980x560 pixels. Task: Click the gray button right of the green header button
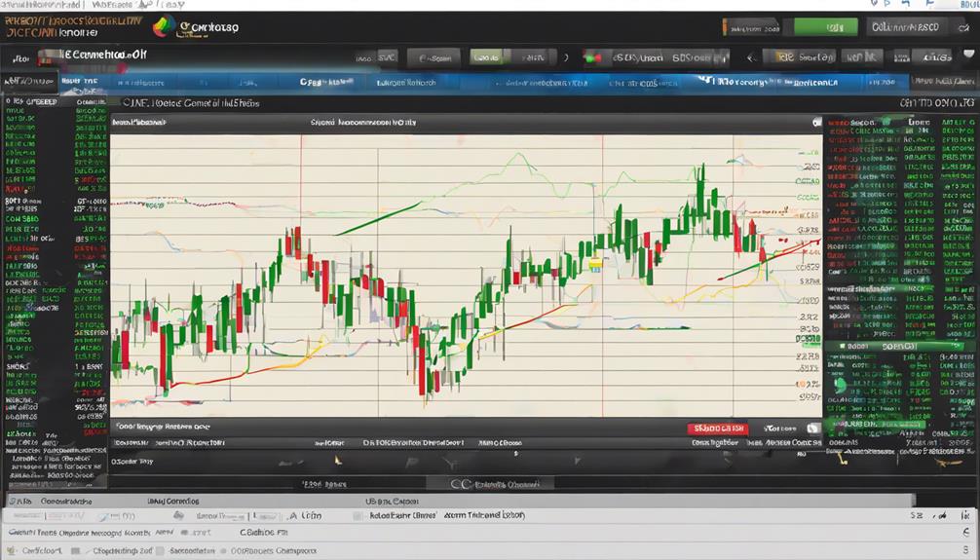[x=910, y=27]
